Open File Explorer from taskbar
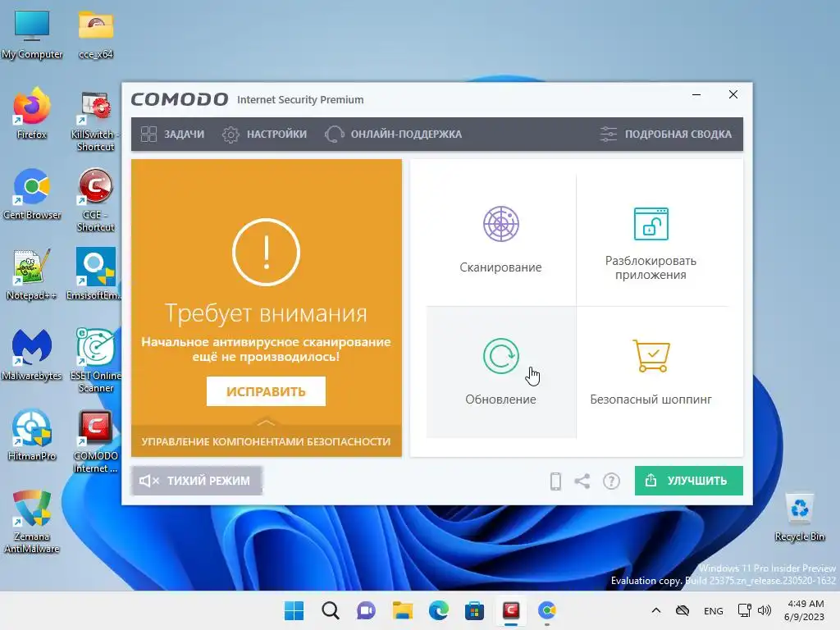The height and width of the screenshot is (630, 840). pos(402,610)
